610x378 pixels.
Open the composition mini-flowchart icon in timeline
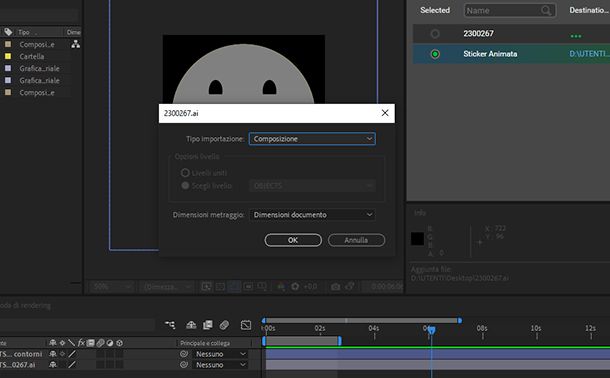point(170,325)
